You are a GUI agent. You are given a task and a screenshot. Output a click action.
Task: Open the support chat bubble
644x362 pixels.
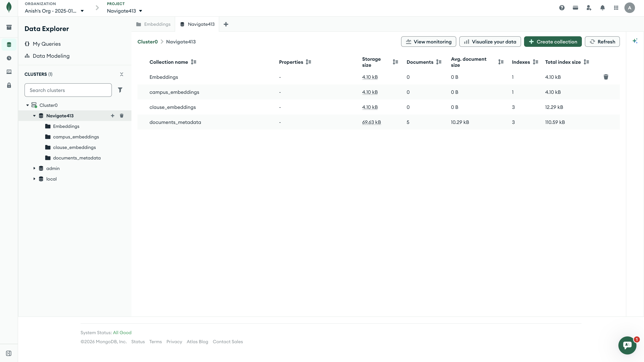click(x=627, y=345)
